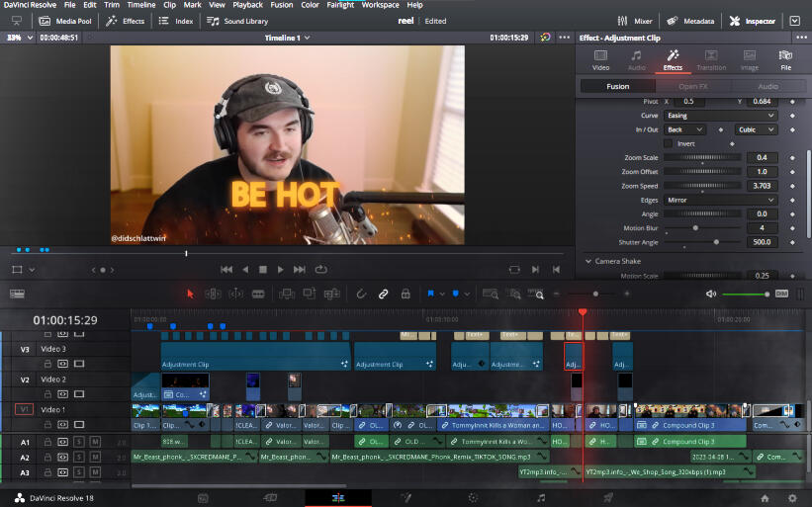Open project settings gear icon

point(792,498)
